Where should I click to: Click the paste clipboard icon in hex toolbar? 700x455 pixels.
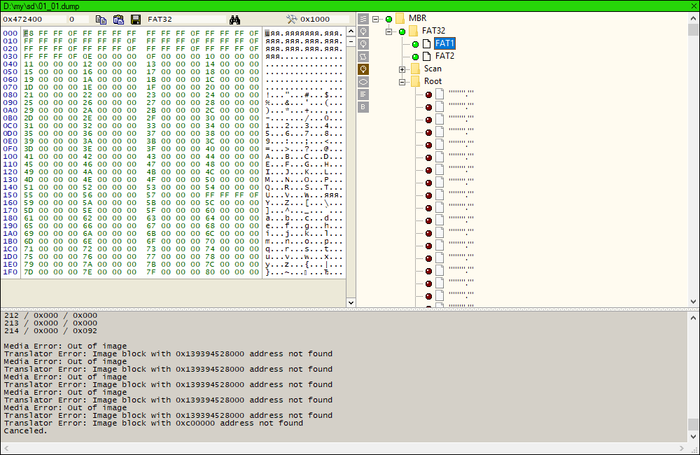(117, 19)
